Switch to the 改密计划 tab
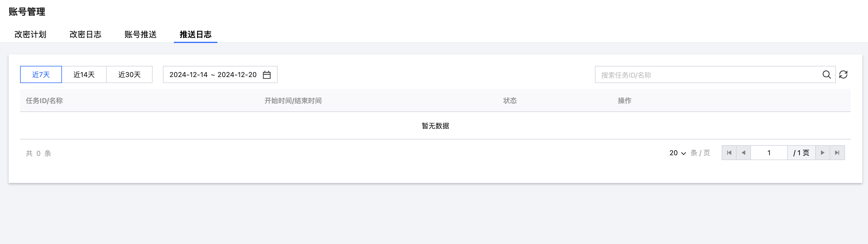The image size is (868, 244). [x=30, y=34]
